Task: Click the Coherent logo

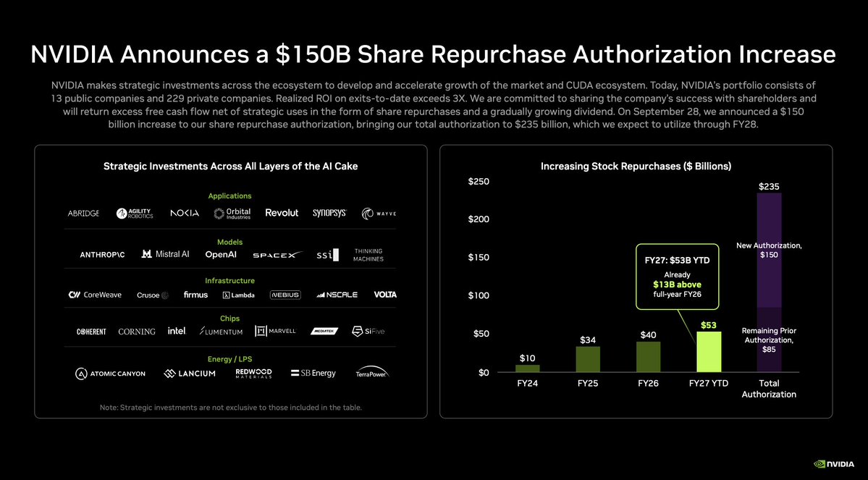Action: [x=91, y=332]
